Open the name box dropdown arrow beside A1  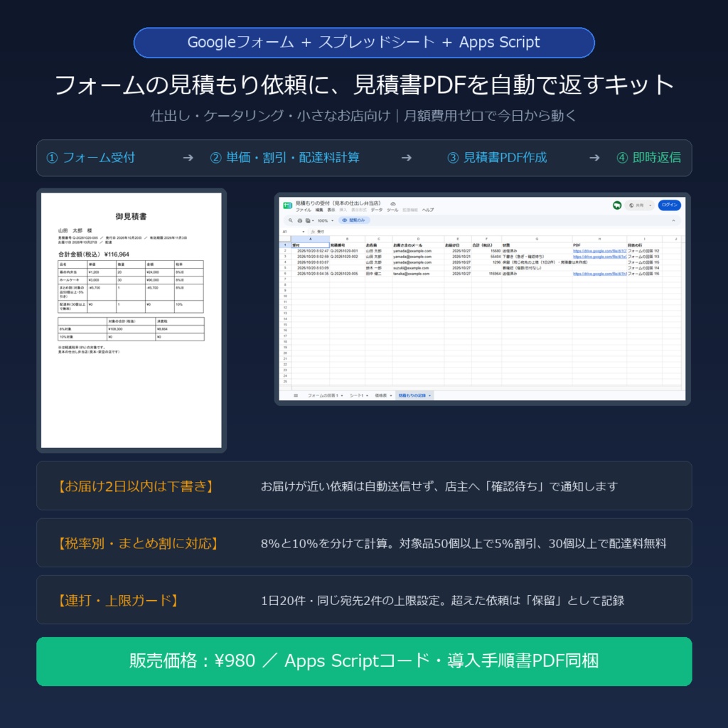[304, 232]
